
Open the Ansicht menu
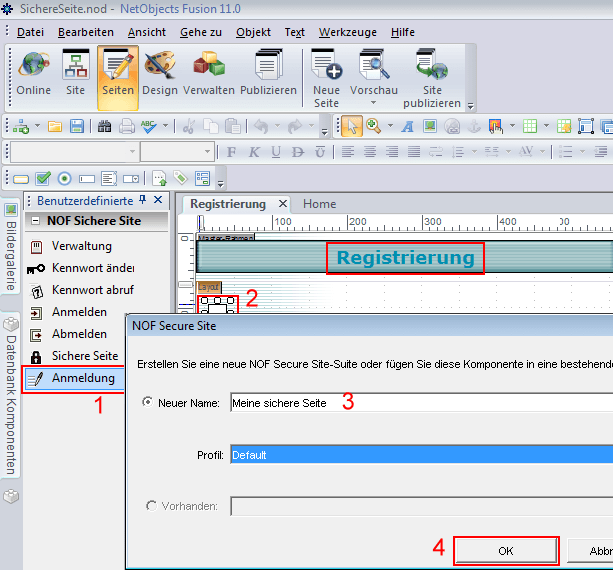(147, 32)
